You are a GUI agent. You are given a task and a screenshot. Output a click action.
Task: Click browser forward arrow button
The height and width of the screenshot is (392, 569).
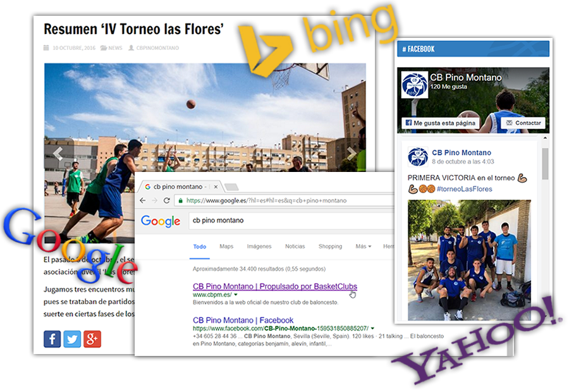[x=155, y=200]
